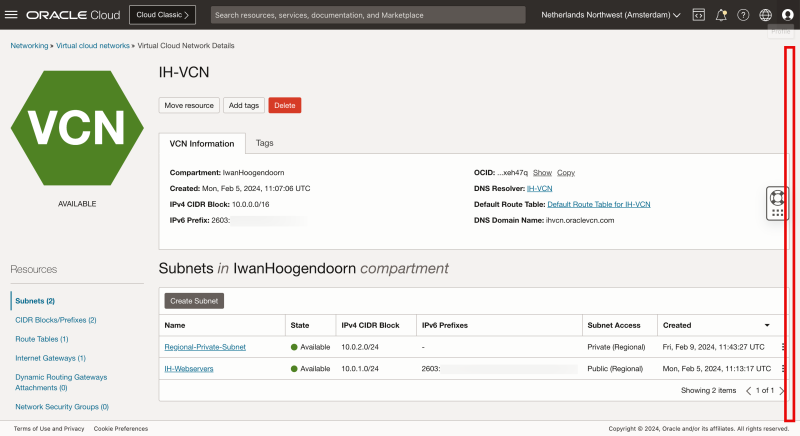
Task: Switch to the Tags tab
Action: point(264,143)
